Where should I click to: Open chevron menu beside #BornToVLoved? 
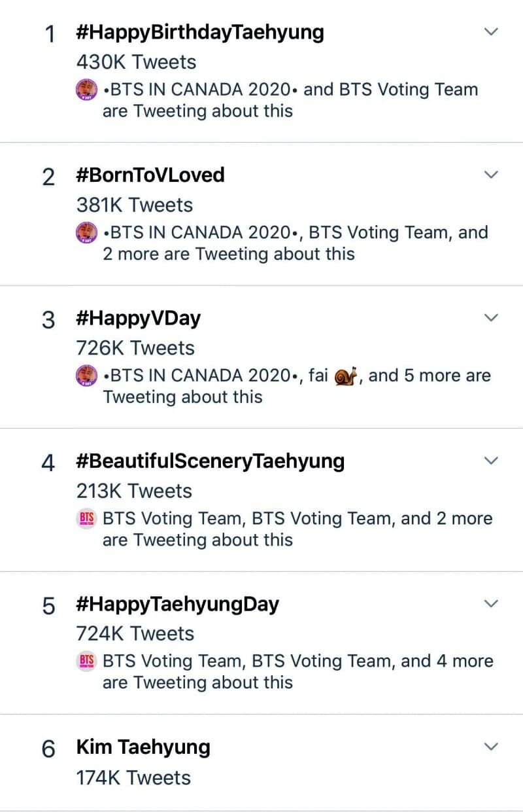(x=490, y=174)
